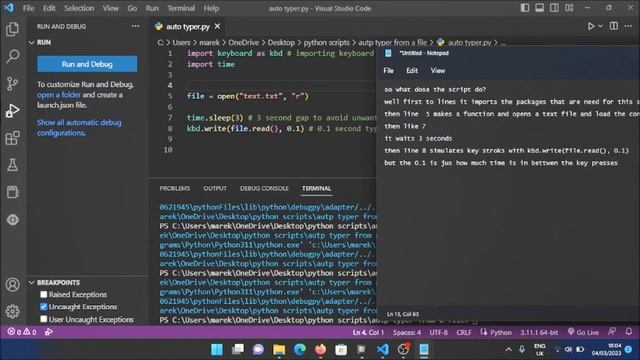This screenshot has width=640, height=360.
Task: Open the Terminal menu
Action: [181, 8]
